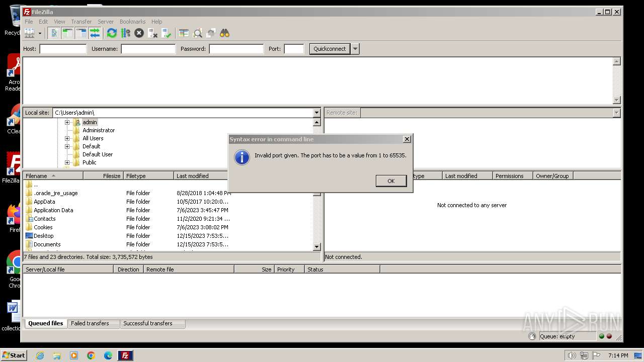Viewport: 644px width, 362px height.
Task: Toggle synchronized browsing icon
Action: [x=211, y=33]
